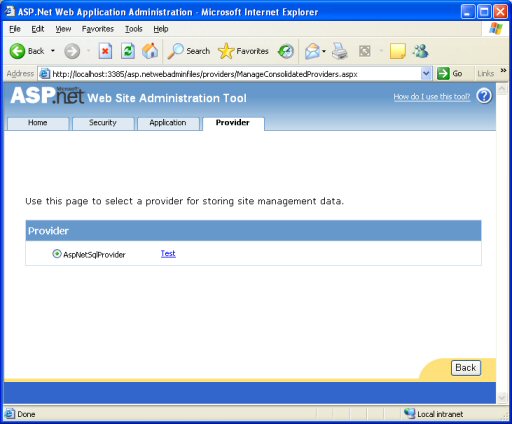512x424 pixels.
Task: Open the Help menu
Action: coord(161,29)
